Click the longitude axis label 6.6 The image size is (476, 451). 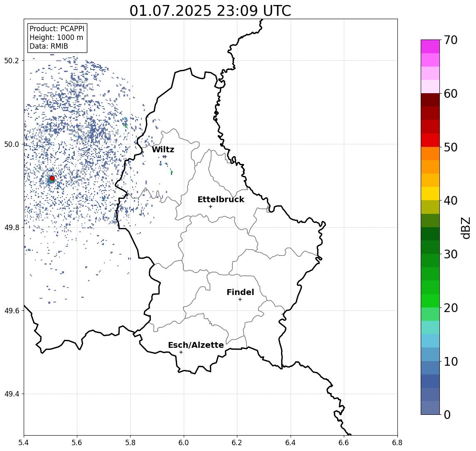344,443
